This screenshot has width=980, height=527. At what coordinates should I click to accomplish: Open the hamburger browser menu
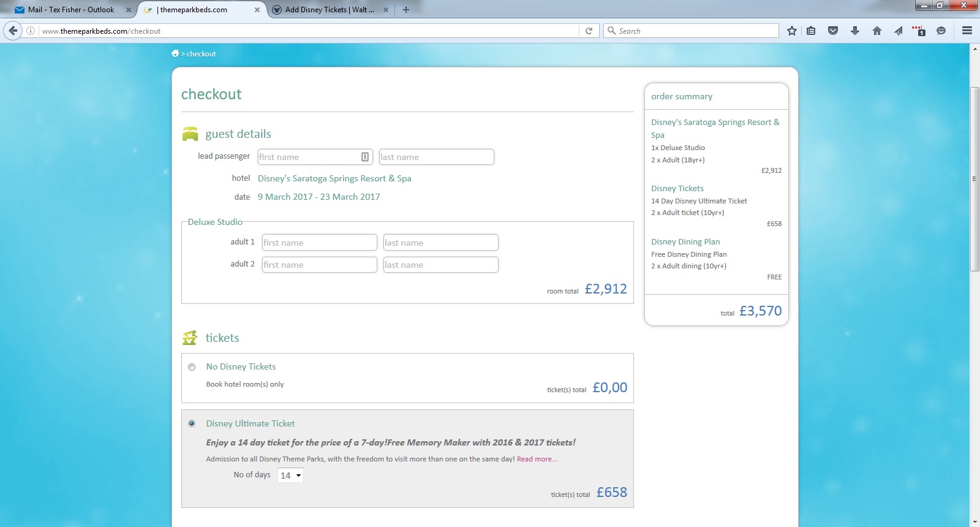(x=967, y=31)
